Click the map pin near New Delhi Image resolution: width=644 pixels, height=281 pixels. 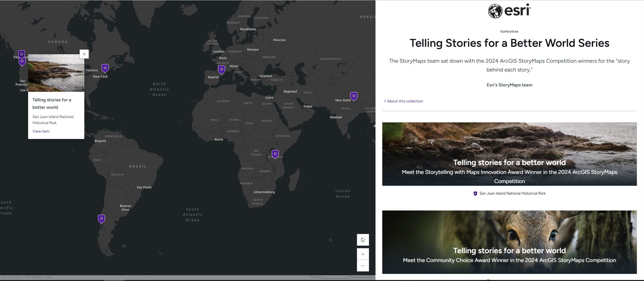coord(354,96)
